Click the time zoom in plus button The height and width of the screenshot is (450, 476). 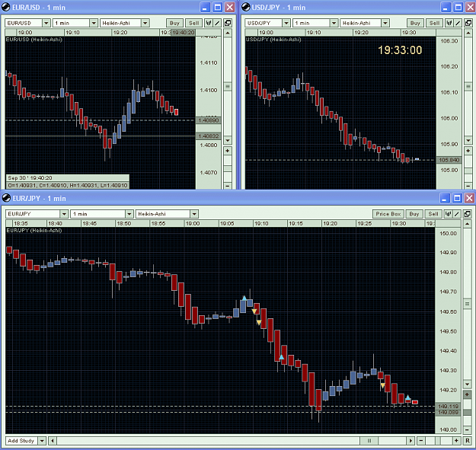[456, 441]
